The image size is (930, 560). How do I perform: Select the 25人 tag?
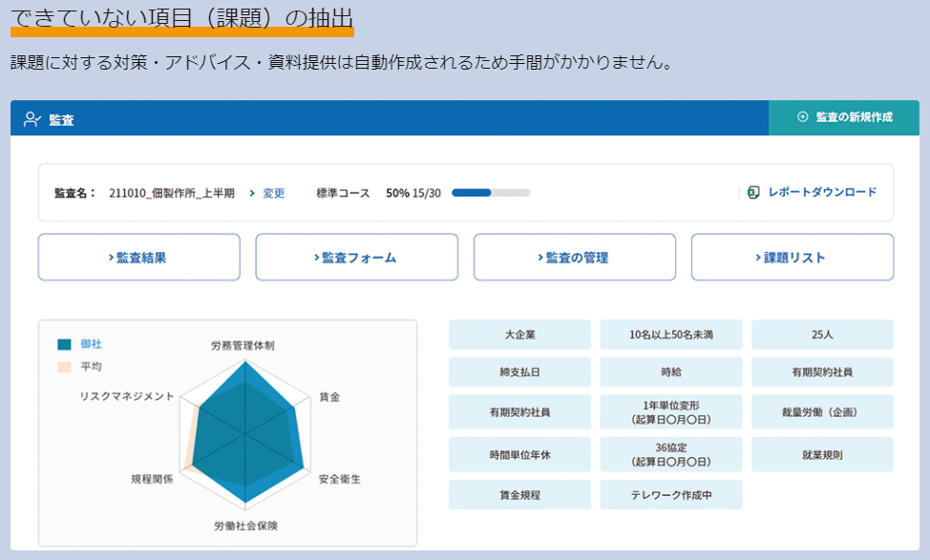(822, 335)
